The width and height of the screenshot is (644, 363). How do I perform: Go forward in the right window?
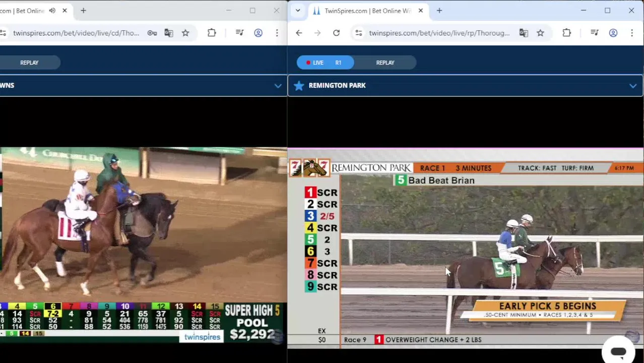317,33
